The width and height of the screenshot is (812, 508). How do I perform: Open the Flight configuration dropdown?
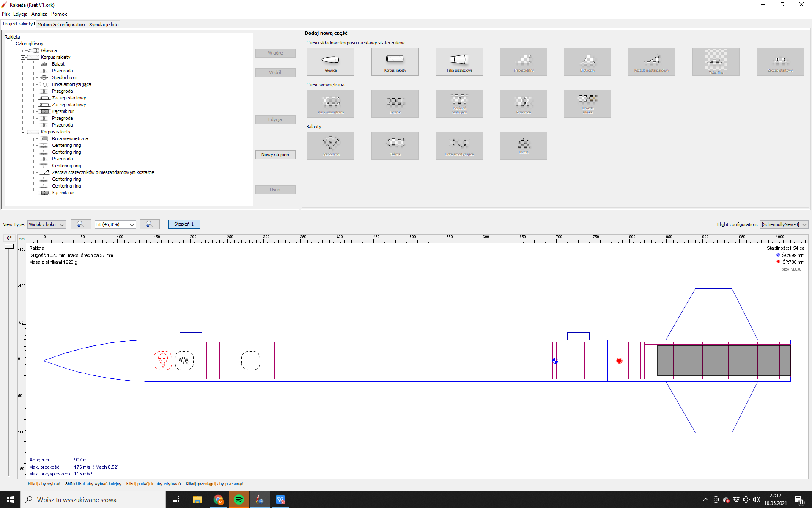point(784,224)
